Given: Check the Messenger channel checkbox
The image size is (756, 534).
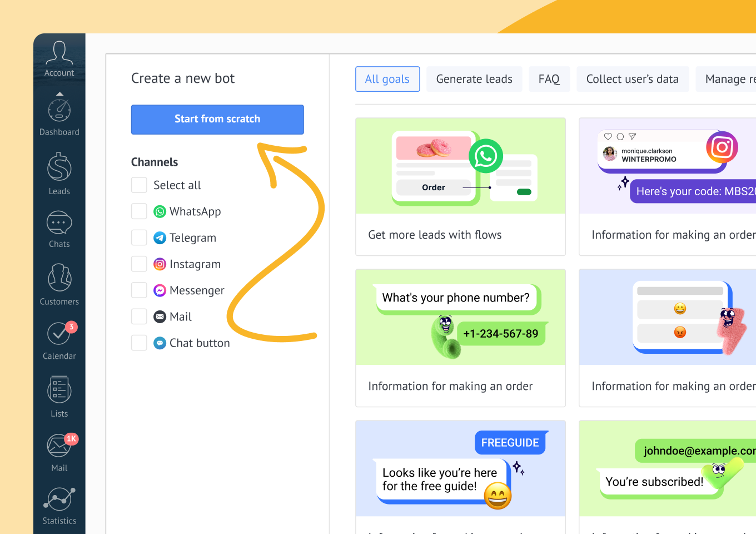Looking at the screenshot, I should (139, 290).
